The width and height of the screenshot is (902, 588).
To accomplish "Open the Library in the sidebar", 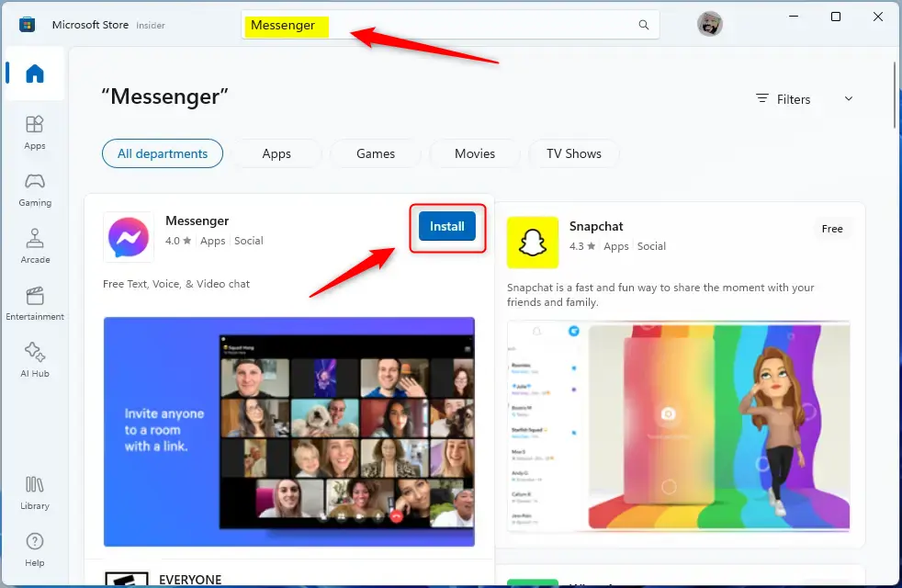I will click(x=35, y=493).
